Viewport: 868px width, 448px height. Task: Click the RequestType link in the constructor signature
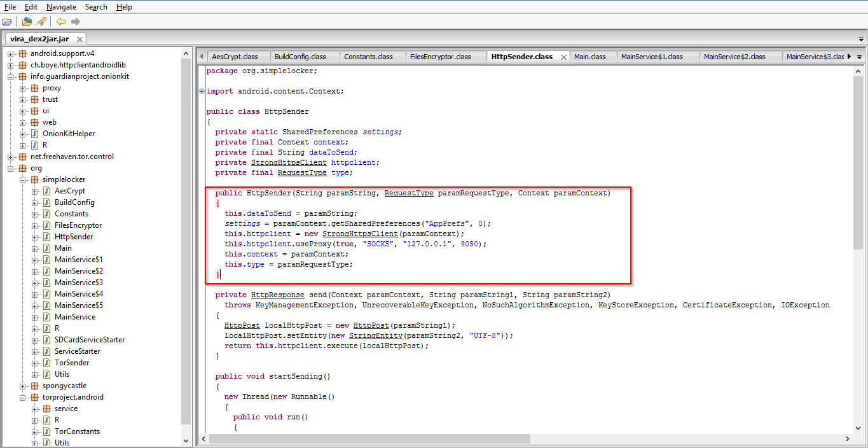click(409, 193)
